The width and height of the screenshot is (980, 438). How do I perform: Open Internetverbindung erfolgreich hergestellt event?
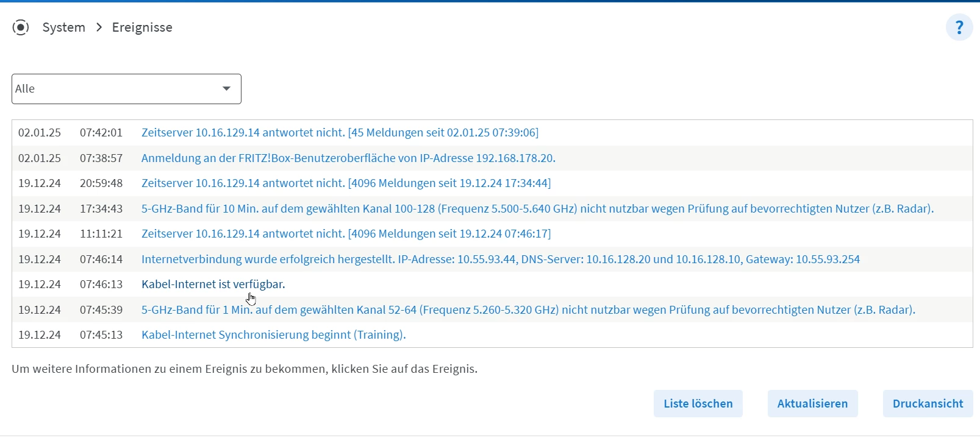point(500,260)
